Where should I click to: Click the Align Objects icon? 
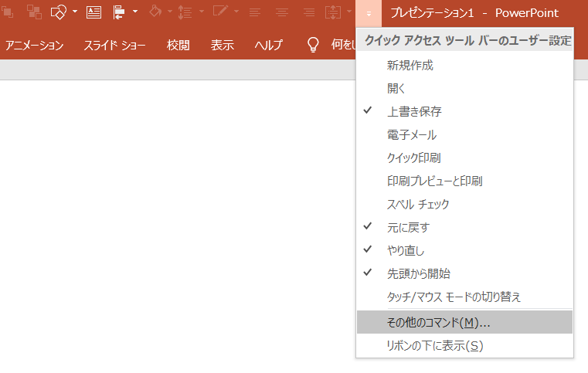tap(119, 12)
